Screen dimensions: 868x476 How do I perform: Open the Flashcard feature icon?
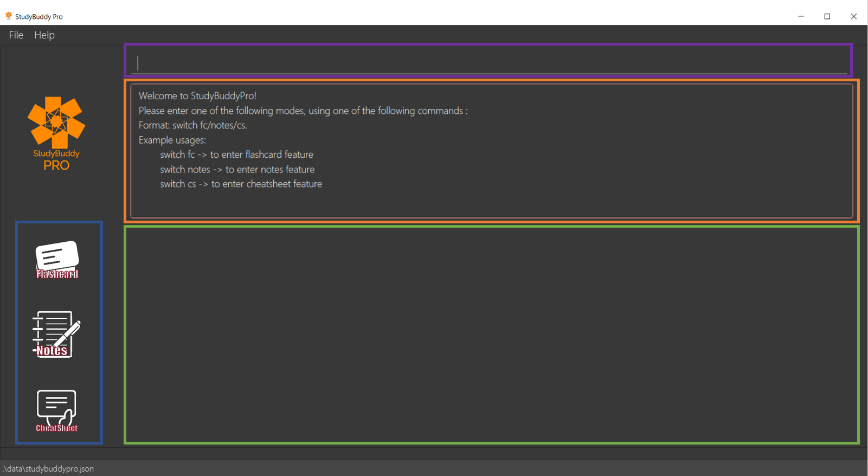57,260
